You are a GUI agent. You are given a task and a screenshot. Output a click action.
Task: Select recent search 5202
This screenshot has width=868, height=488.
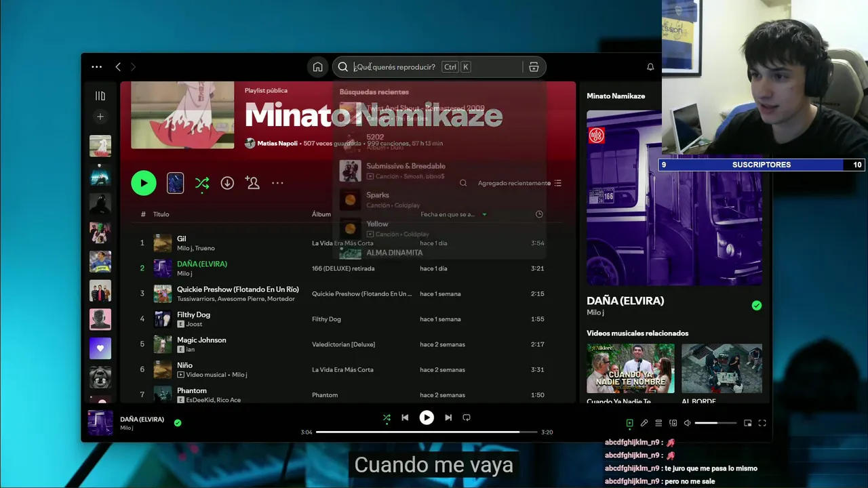(x=439, y=141)
